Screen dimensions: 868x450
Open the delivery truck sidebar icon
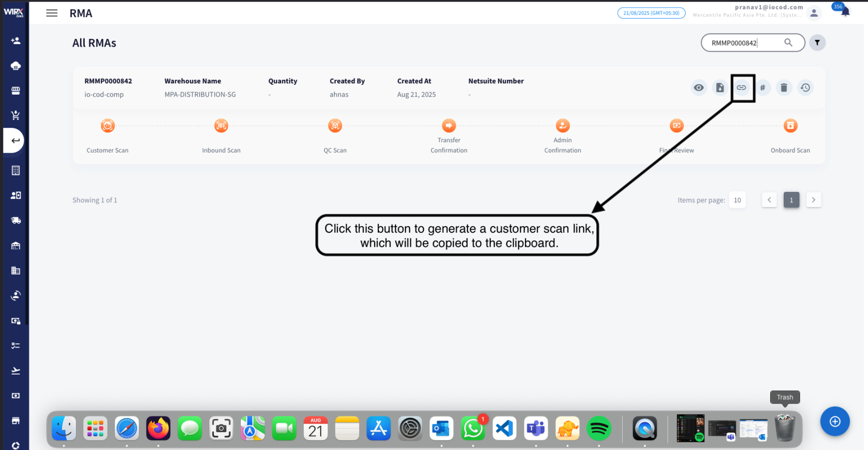pos(16,220)
